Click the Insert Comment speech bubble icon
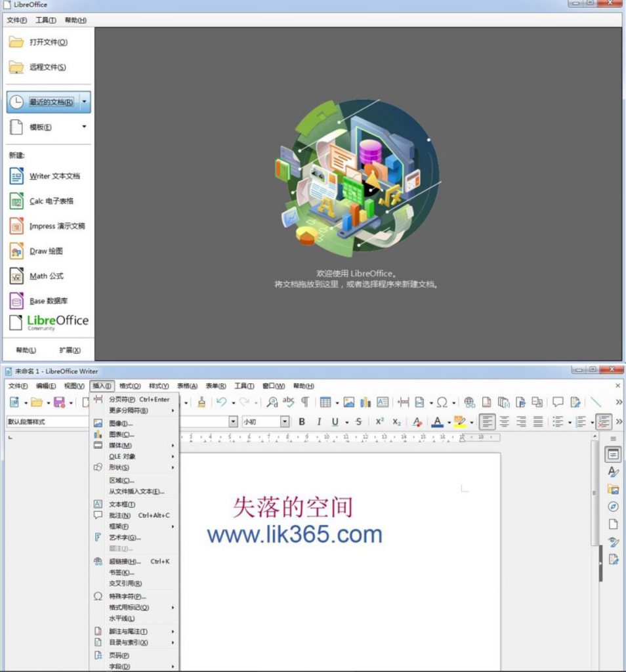The width and height of the screenshot is (626, 672). [558, 402]
